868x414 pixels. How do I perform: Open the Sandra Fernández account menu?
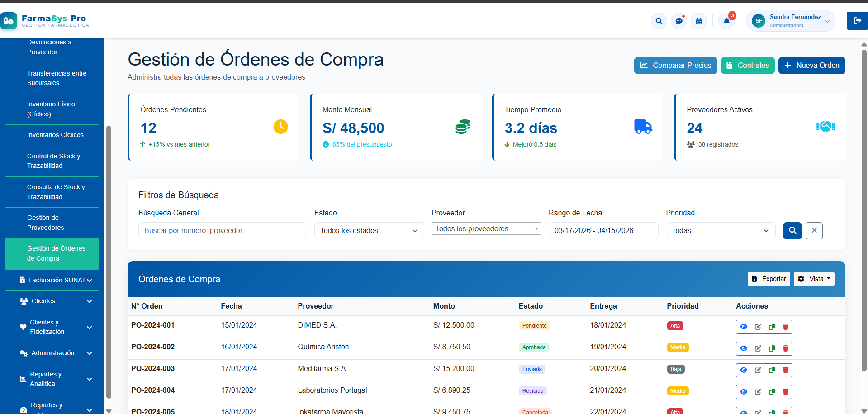click(x=790, y=20)
